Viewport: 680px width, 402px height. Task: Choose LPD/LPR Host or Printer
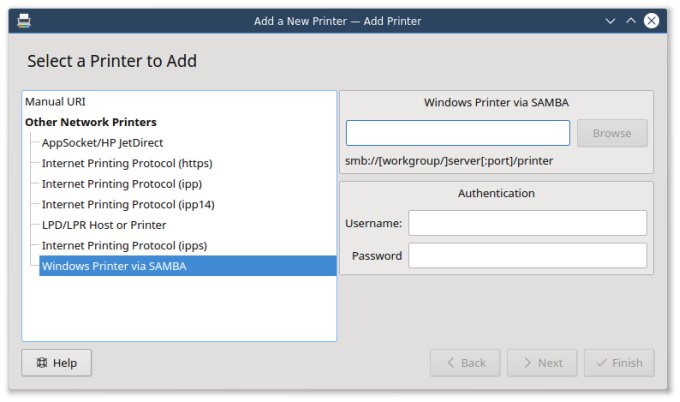click(104, 225)
